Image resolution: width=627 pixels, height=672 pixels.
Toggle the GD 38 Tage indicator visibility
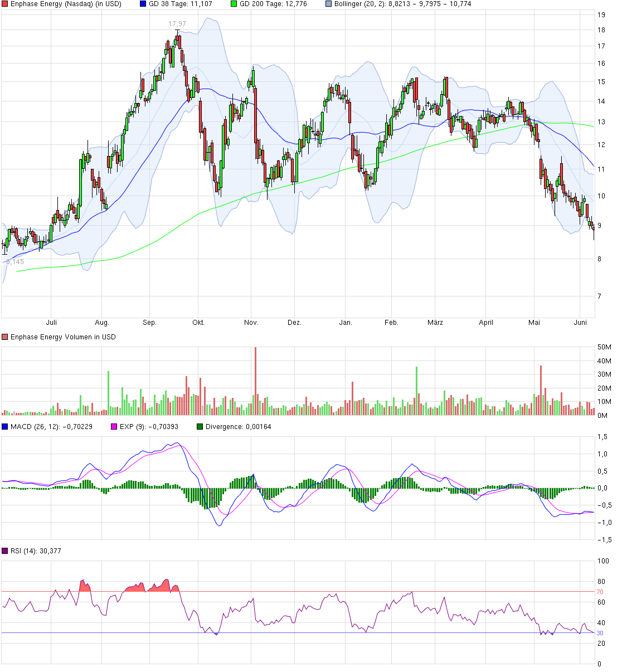(x=142, y=4)
